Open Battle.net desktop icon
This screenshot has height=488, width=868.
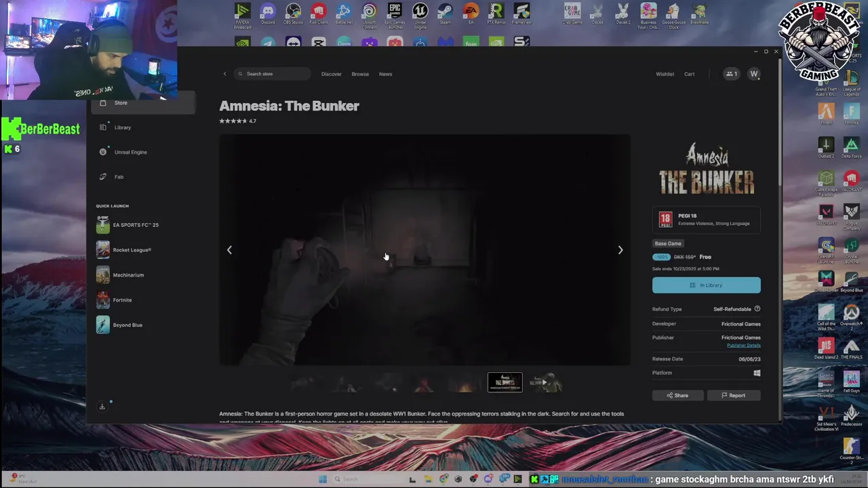coord(343,14)
